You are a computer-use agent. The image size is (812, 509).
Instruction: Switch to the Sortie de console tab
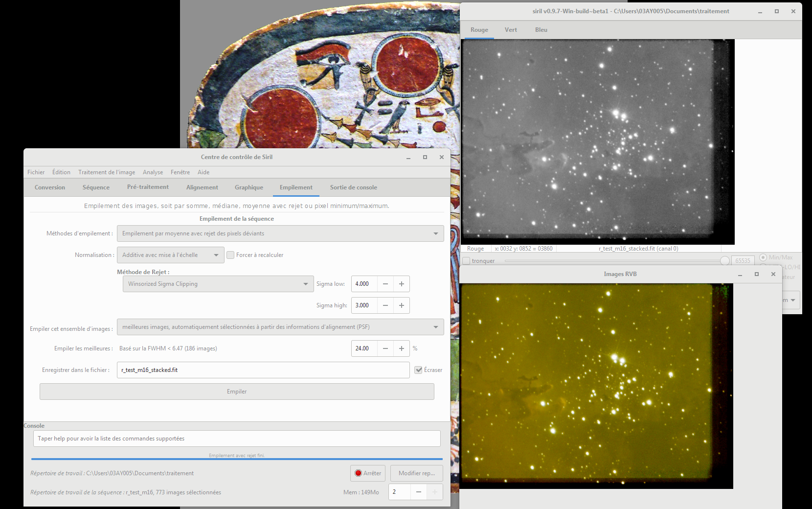pos(354,187)
